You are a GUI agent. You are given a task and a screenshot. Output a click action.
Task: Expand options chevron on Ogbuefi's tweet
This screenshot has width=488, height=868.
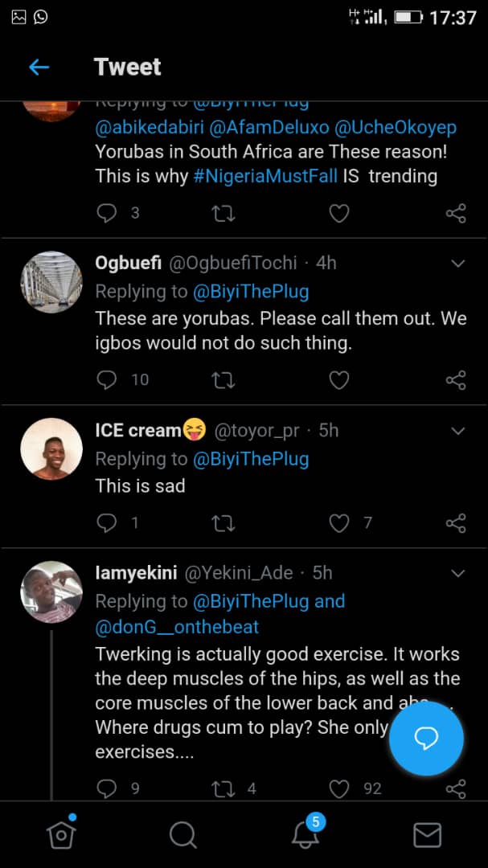click(x=458, y=264)
